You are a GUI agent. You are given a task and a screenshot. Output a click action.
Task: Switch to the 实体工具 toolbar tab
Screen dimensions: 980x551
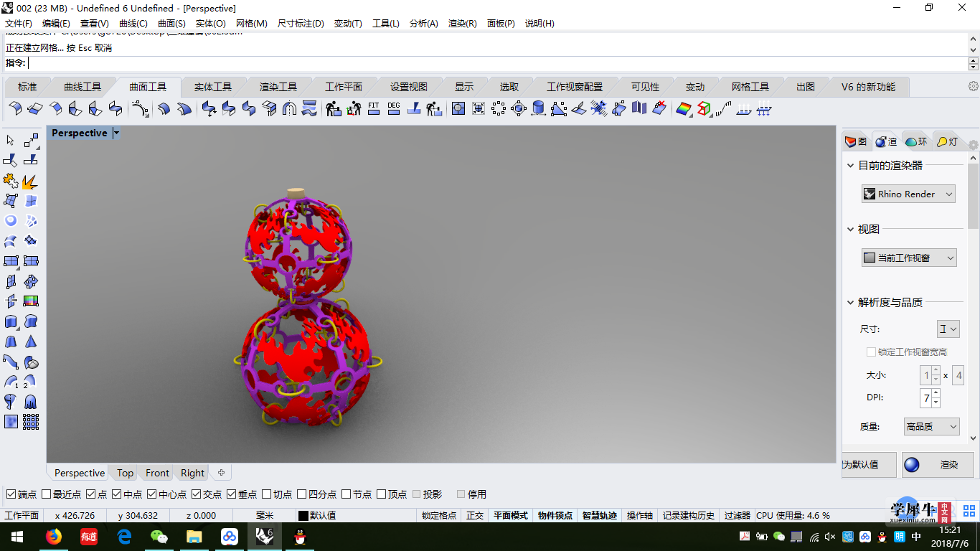coord(213,87)
